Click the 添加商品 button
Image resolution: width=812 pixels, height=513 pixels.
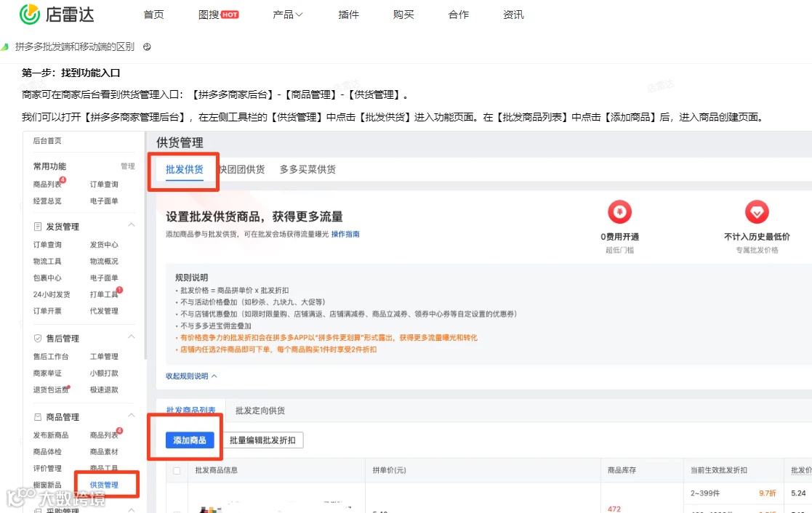point(190,440)
